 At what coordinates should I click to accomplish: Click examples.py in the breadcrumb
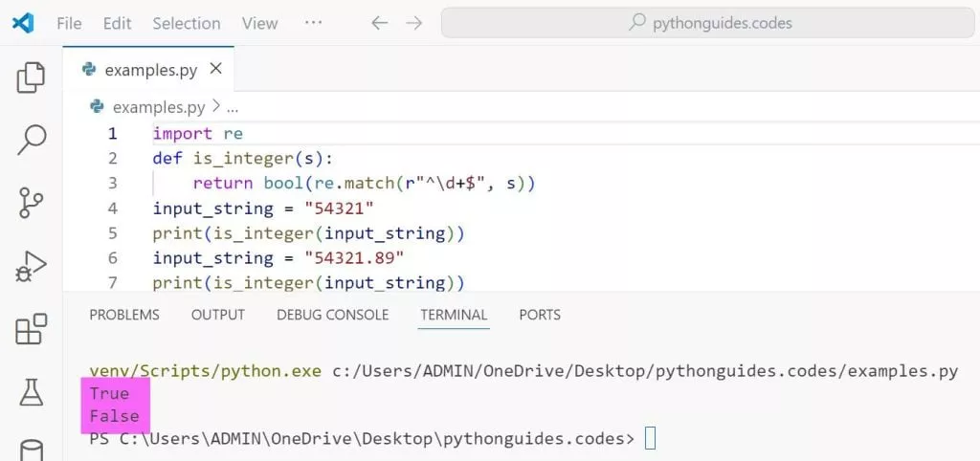[x=158, y=106]
